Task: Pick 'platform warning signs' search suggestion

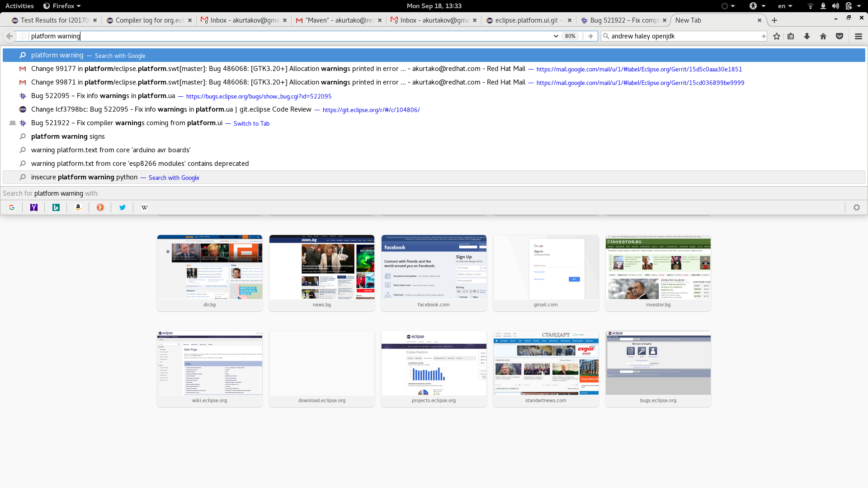Action: click(434, 136)
